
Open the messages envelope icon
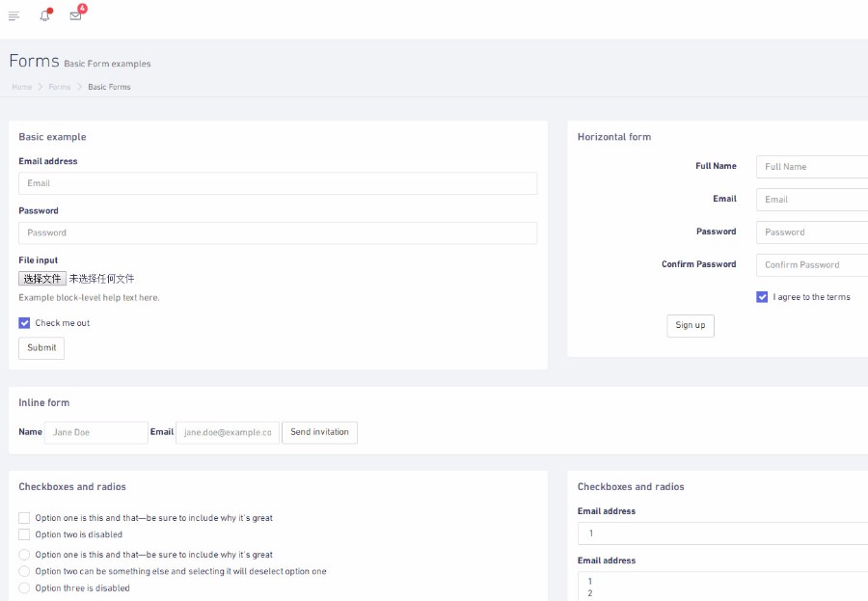click(76, 15)
